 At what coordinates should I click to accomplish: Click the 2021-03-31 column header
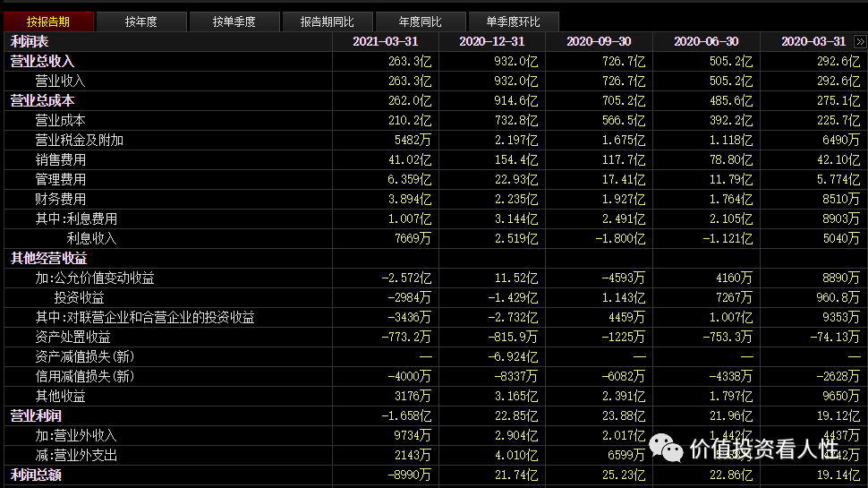tap(386, 41)
